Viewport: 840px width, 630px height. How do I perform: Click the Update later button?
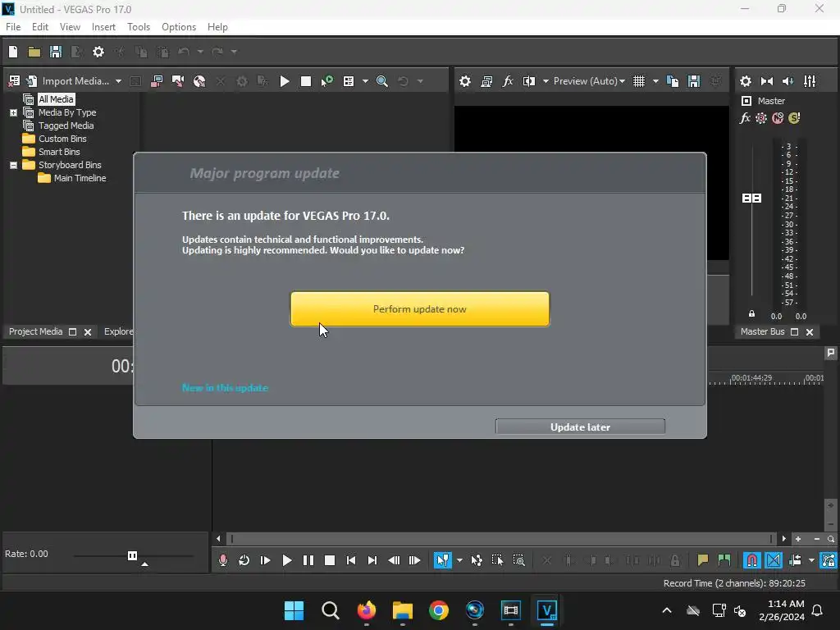pyautogui.click(x=580, y=427)
